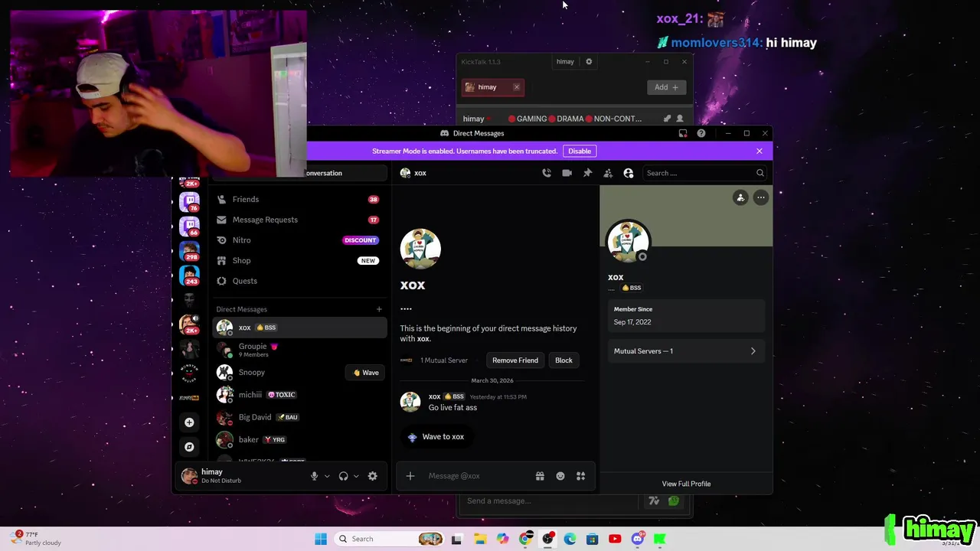Open the attachment plus button in message box
Image resolution: width=980 pixels, height=551 pixels.
410,476
